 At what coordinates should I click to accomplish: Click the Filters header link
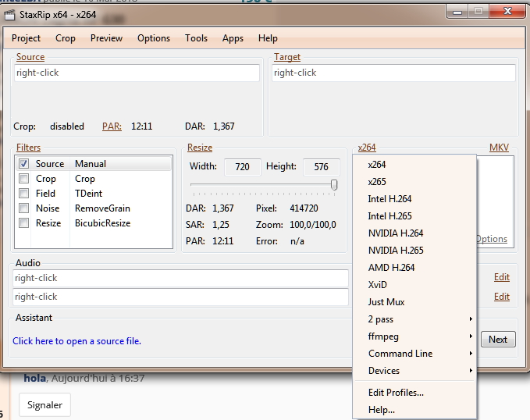[28, 148]
